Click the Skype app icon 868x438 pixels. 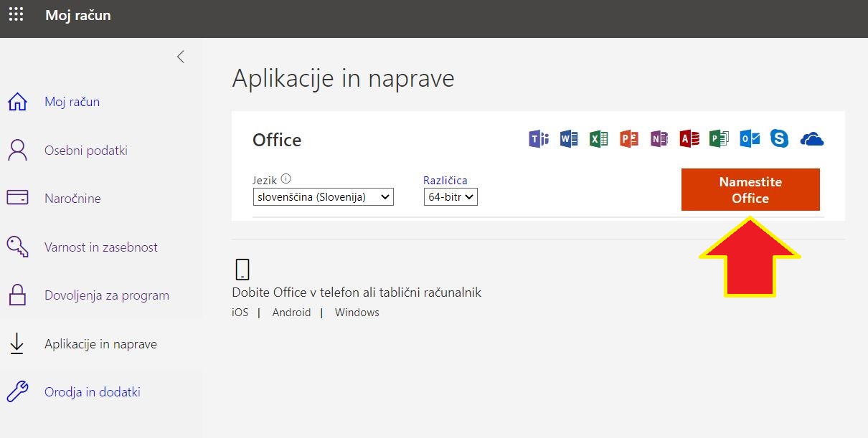point(780,139)
